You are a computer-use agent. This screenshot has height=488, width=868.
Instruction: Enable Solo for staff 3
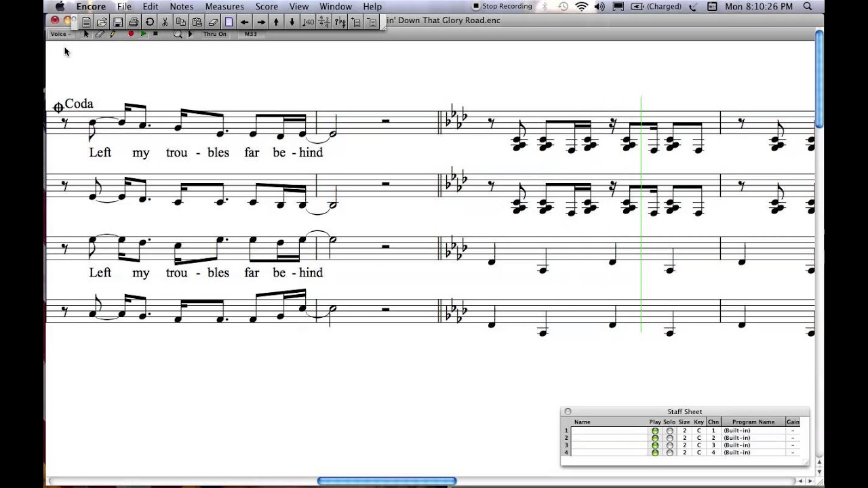(669, 445)
